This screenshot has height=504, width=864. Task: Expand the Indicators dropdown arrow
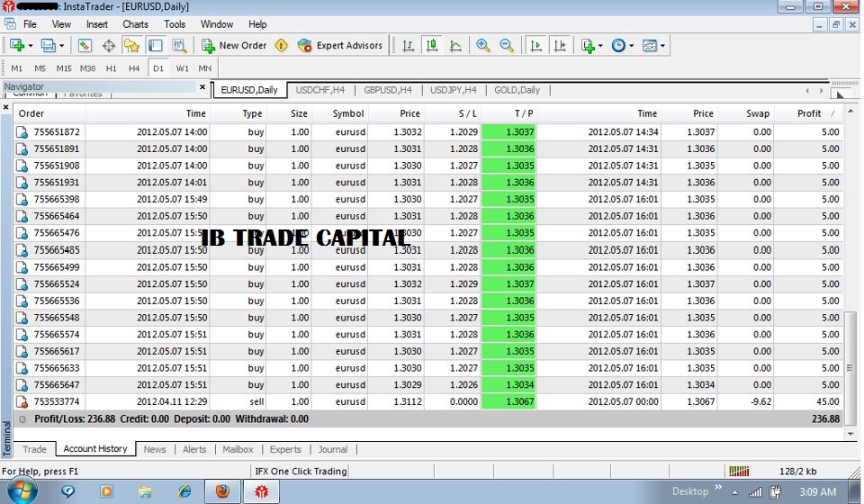(600, 46)
